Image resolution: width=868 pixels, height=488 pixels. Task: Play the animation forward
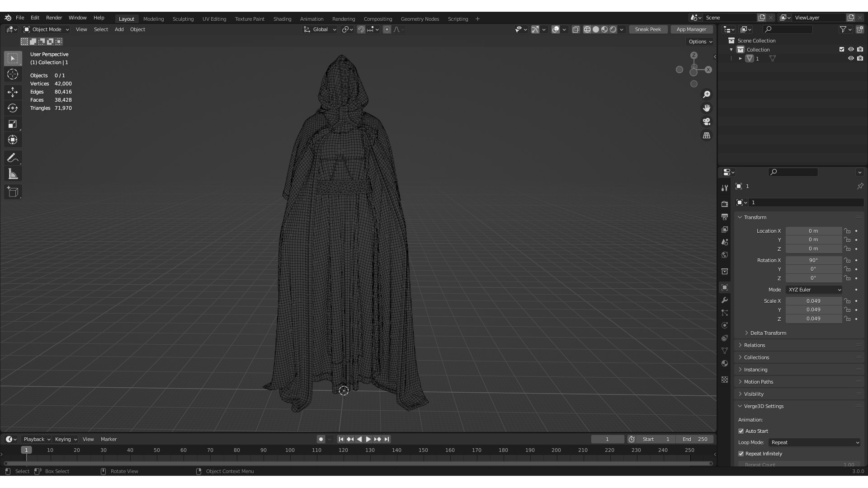(x=368, y=439)
